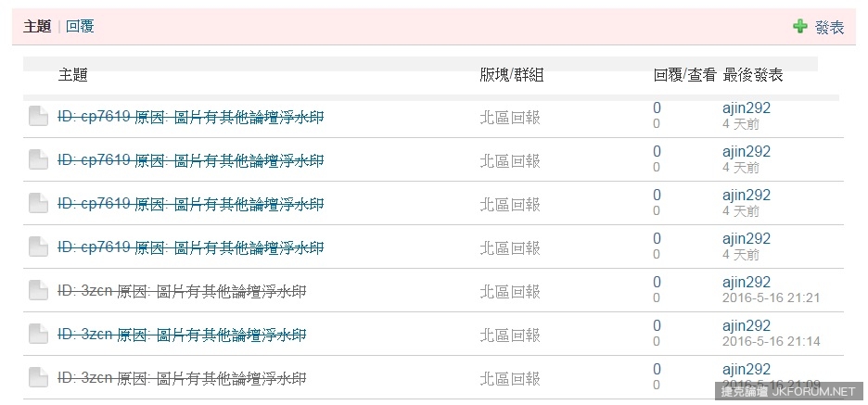Click document icon of last 3zcn thread
The width and height of the screenshot is (868, 405).
(x=38, y=378)
